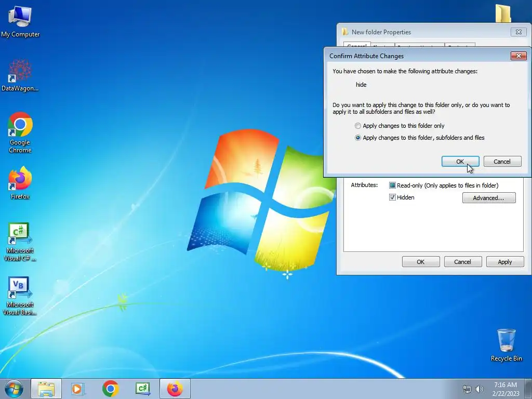Viewport: 532px width, 399px height.
Task: Open Visual C# from the taskbar
Action: coord(142,389)
